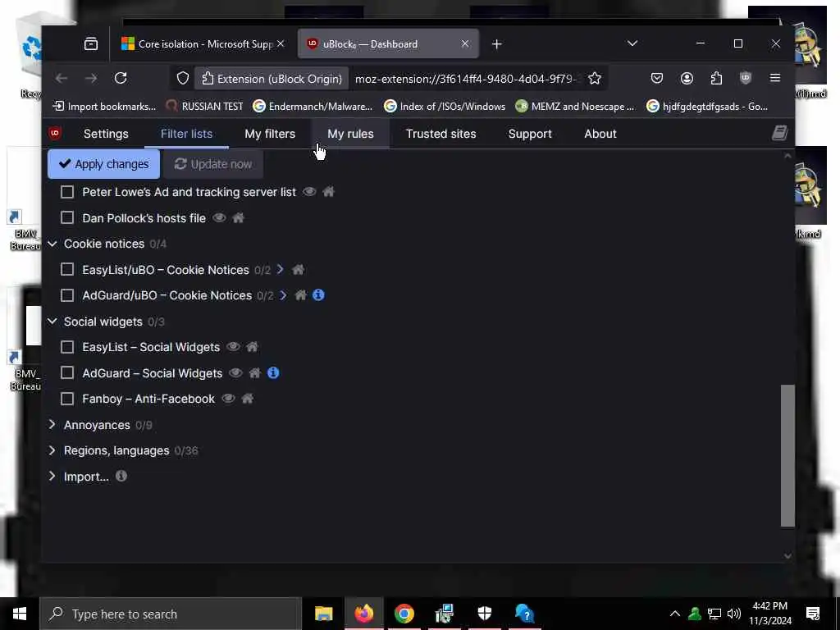Open home icon for AdGuard Social Widgets
This screenshot has width=840, height=630.
(x=255, y=373)
